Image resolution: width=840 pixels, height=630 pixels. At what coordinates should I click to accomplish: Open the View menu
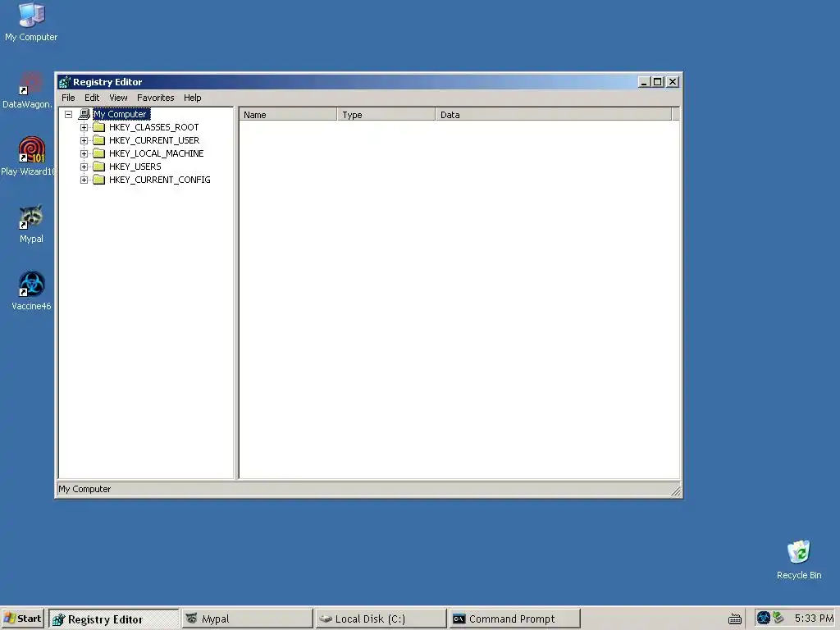coord(118,98)
